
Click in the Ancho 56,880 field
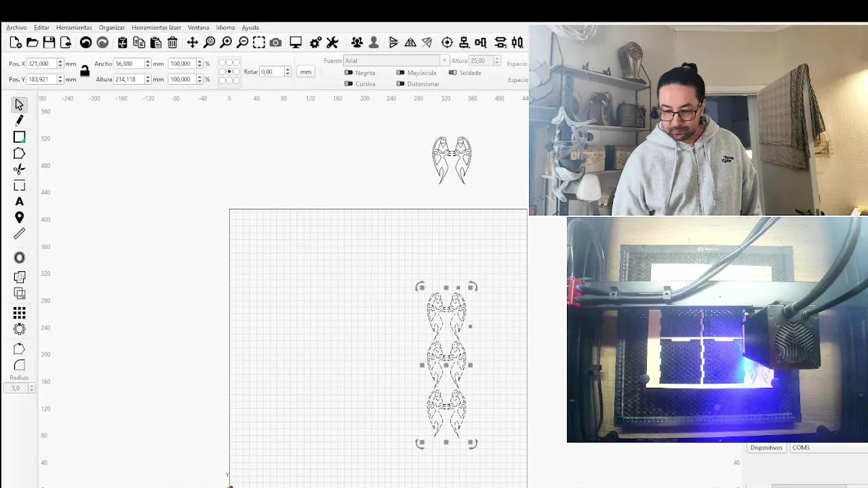click(x=129, y=64)
